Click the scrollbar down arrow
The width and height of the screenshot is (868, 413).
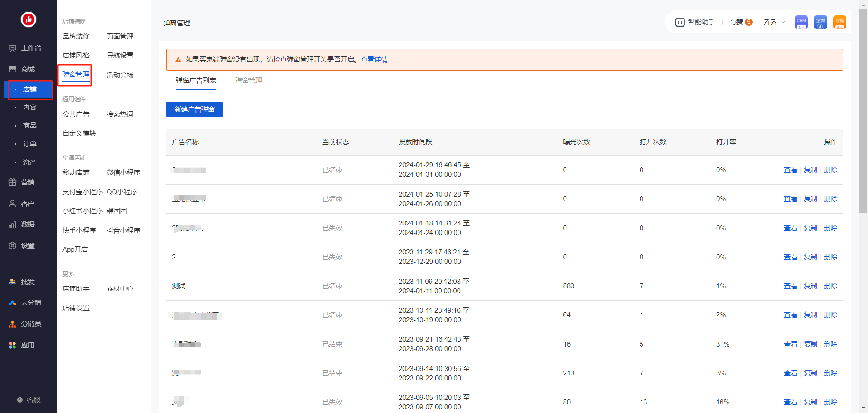tap(863, 408)
